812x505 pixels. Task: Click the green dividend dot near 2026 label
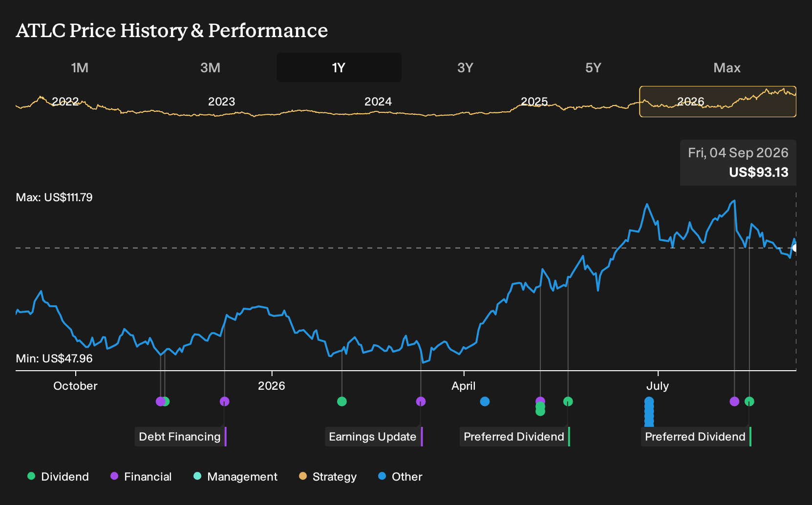(x=342, y=401)
